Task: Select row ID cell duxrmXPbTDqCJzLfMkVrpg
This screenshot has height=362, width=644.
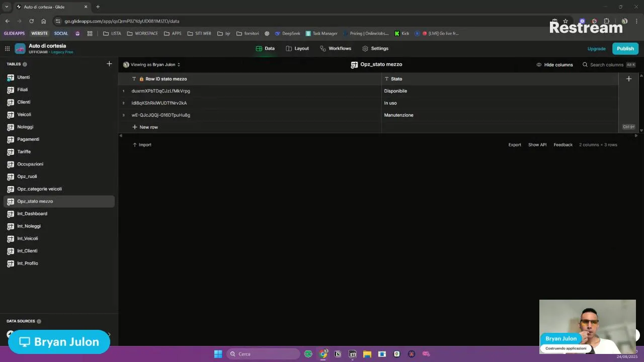Action: [255, 91]
